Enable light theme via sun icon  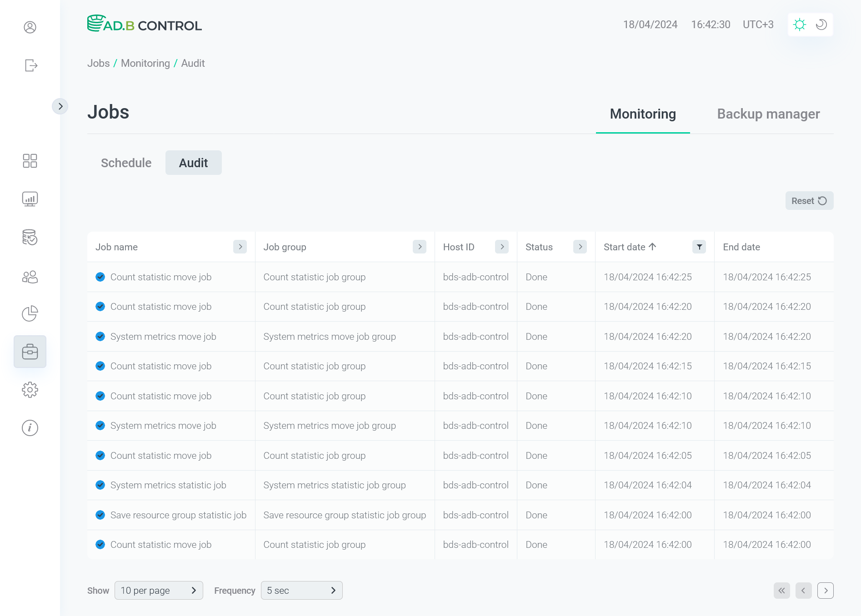(x=800, y=25)
